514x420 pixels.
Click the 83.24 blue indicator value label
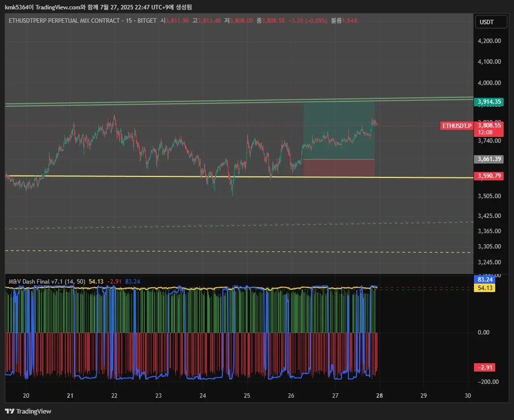coord(484,280)
